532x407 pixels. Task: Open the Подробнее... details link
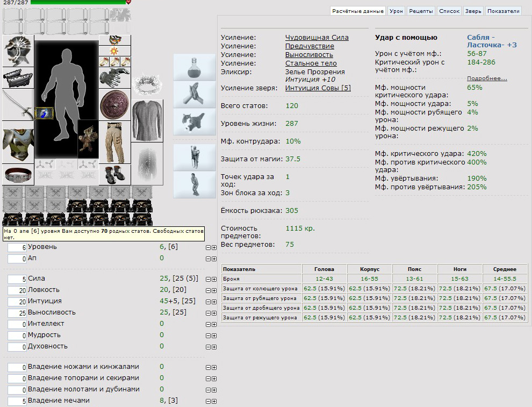click(x=487, y=78)
